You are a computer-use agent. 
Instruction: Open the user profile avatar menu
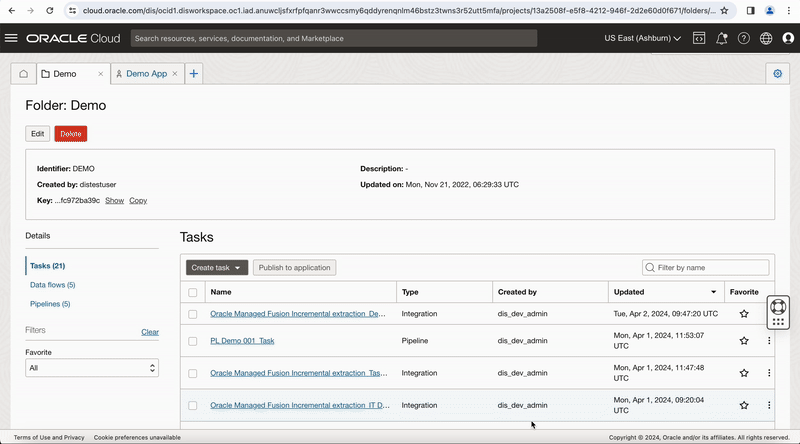[788, 38]
